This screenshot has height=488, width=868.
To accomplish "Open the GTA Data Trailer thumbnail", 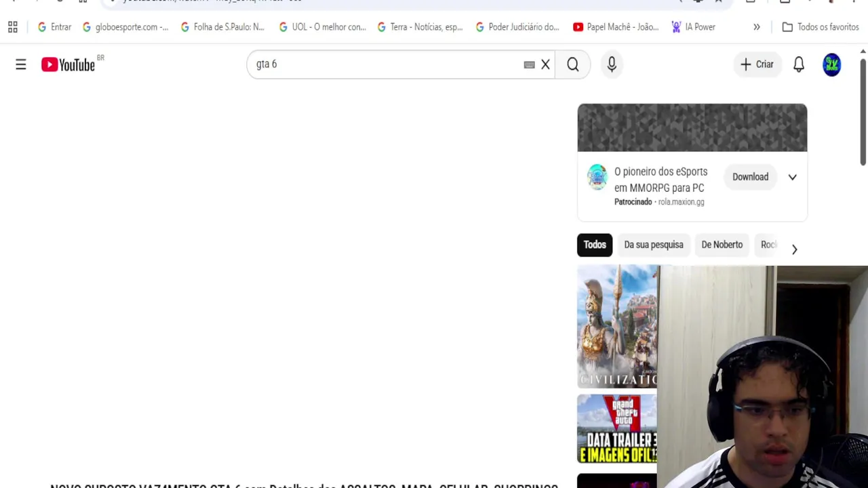I will [617, 429].
